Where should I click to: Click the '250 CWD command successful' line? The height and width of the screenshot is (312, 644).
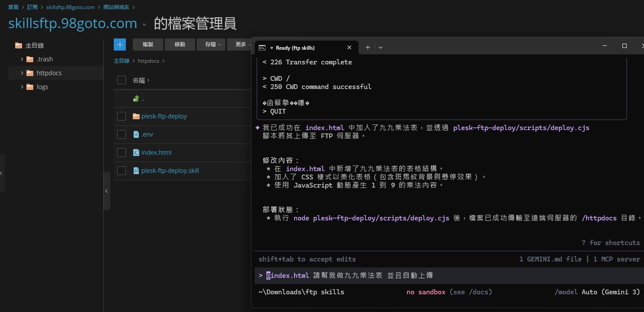(317, 87)
